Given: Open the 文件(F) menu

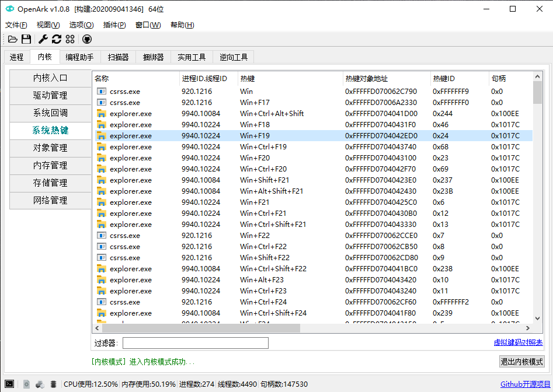Looking at the screenshot, I should (16, 25).
